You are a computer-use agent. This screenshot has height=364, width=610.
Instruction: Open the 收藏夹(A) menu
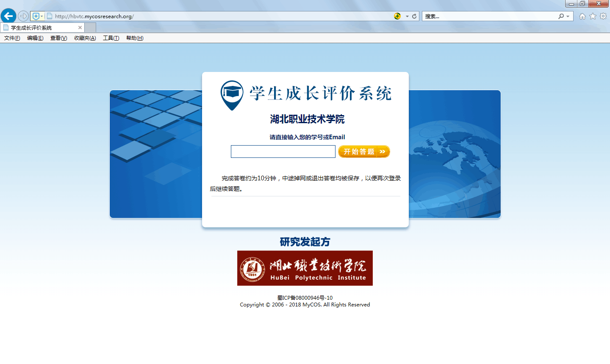pyautogui.click(x=85, y=38)
